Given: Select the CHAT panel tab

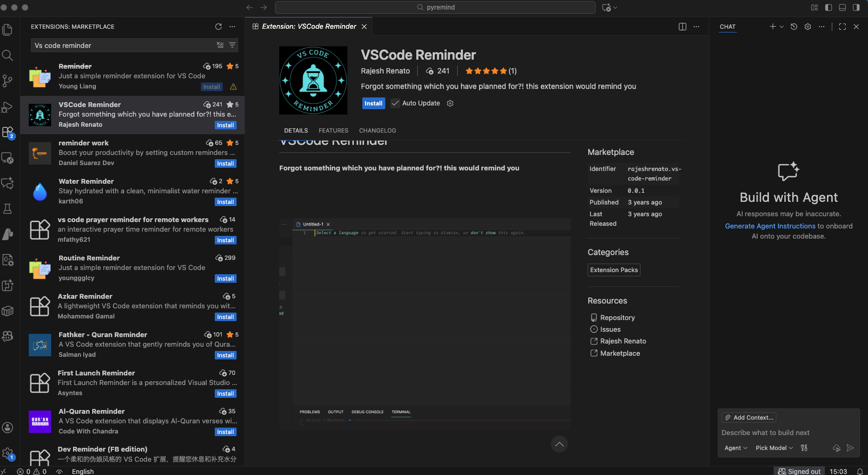Looking at the screenshot, I should [728, 27].
